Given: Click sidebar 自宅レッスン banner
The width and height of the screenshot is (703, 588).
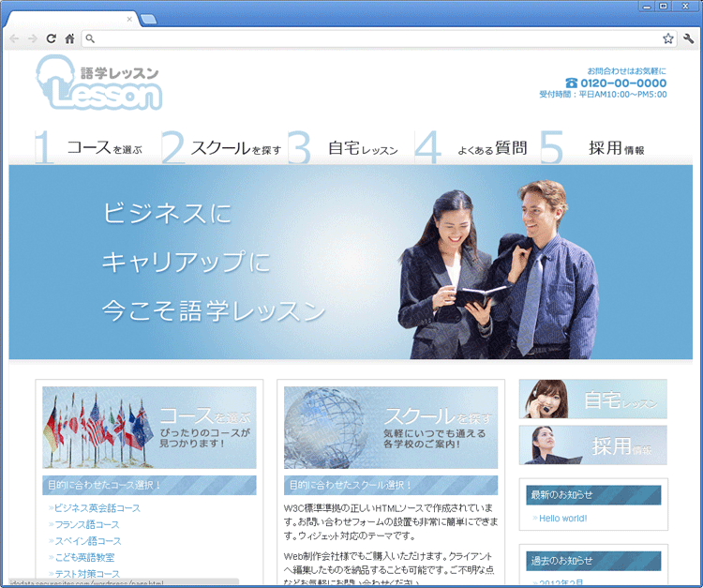Looking at the screenshot, I should click(593, 399).
